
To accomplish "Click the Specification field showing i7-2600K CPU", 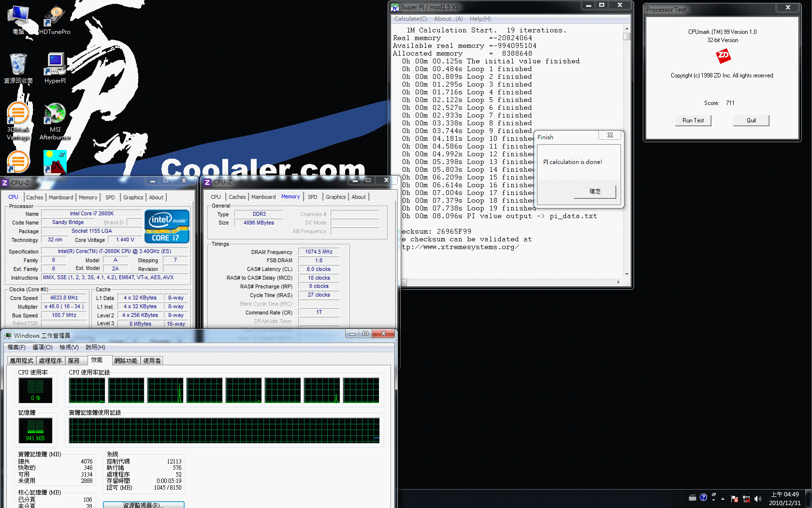I will tap(115, 251).
